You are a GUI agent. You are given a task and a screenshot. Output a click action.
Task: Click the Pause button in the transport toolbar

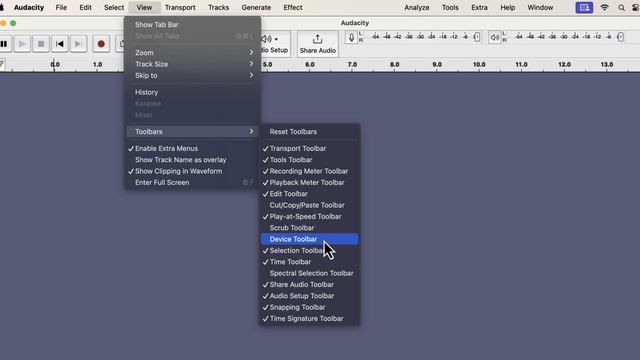point(4,44)
